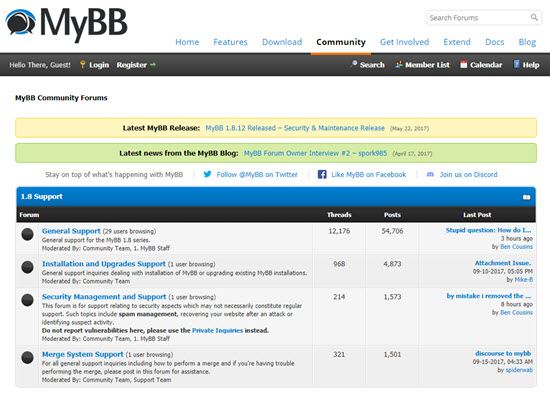Collapse the 1.8 Support category
The width and height of the screenshot is (550, 393).
526,197
